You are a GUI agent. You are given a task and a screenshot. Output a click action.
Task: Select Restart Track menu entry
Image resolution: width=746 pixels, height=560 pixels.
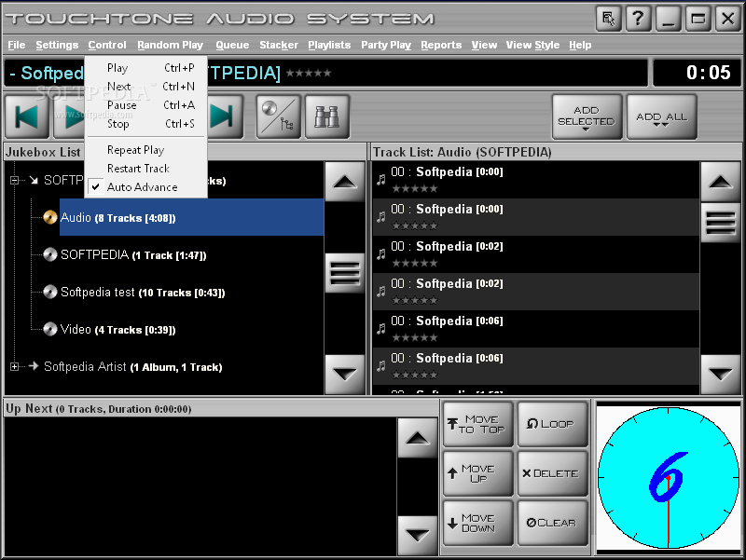coord(146,169)
